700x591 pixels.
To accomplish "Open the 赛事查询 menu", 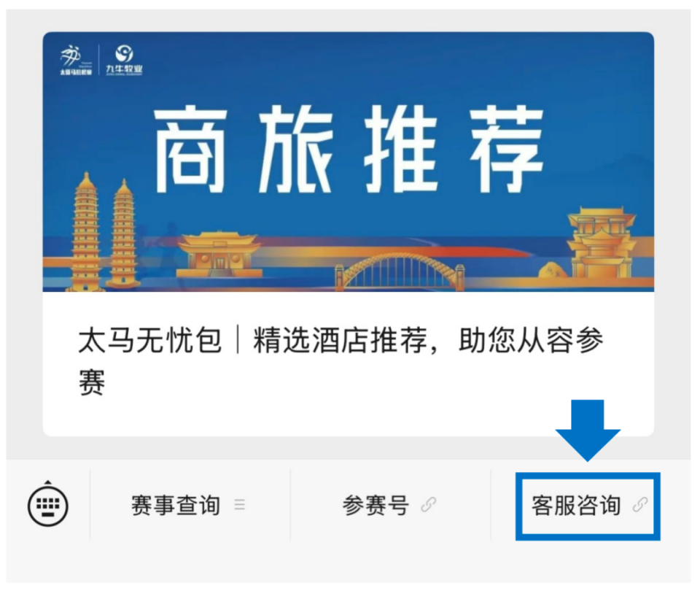I will (190, 505).
